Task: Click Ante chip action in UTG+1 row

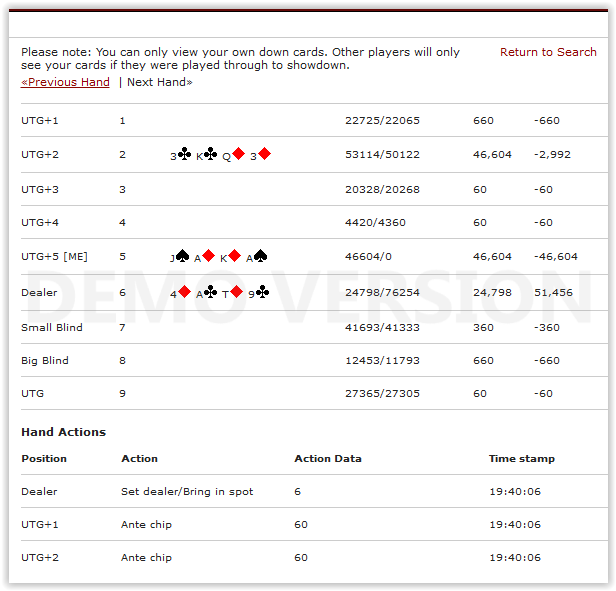Action: 146,525
